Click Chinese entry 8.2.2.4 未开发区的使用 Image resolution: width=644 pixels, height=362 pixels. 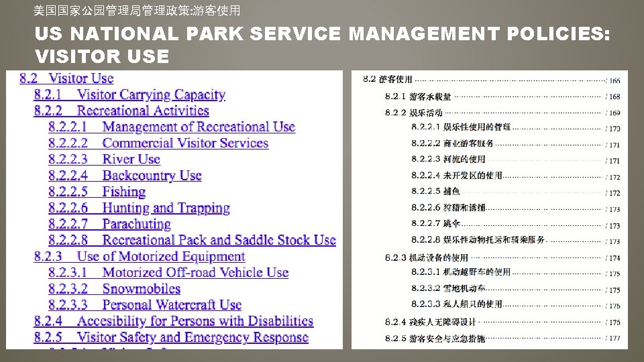pos(457,176)
